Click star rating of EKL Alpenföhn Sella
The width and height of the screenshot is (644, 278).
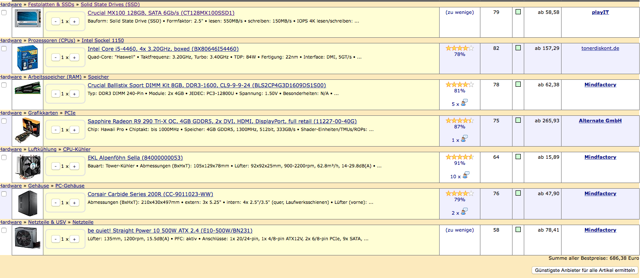[x=460, y=157]
